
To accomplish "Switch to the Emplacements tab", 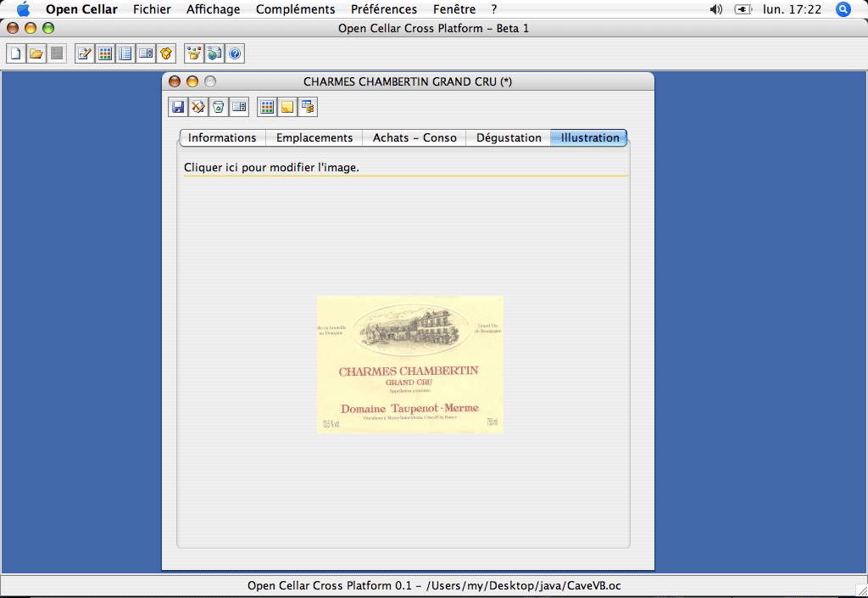I will 314,138.
